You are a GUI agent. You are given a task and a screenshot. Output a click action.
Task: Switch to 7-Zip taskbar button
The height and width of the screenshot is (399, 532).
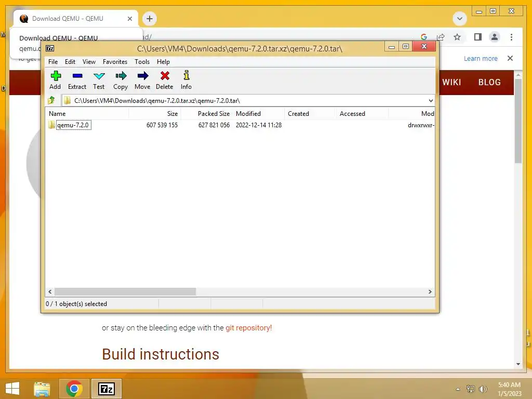tap(107, 389)
